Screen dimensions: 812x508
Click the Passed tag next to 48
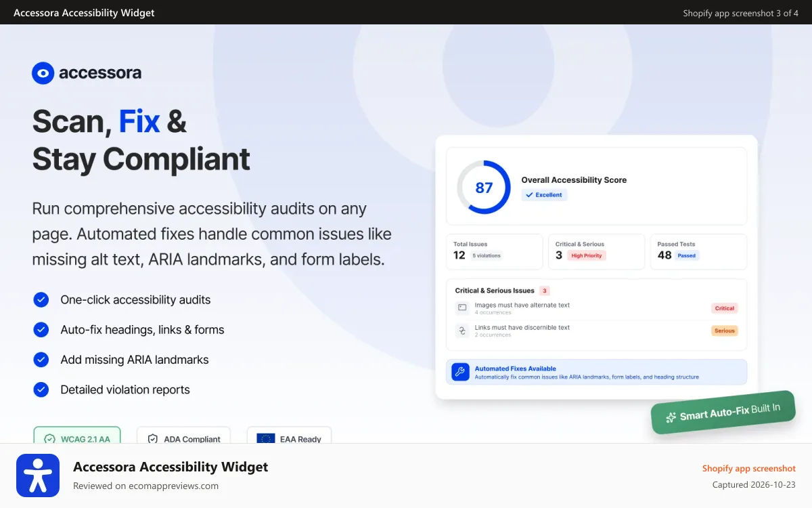coord(687,255)
